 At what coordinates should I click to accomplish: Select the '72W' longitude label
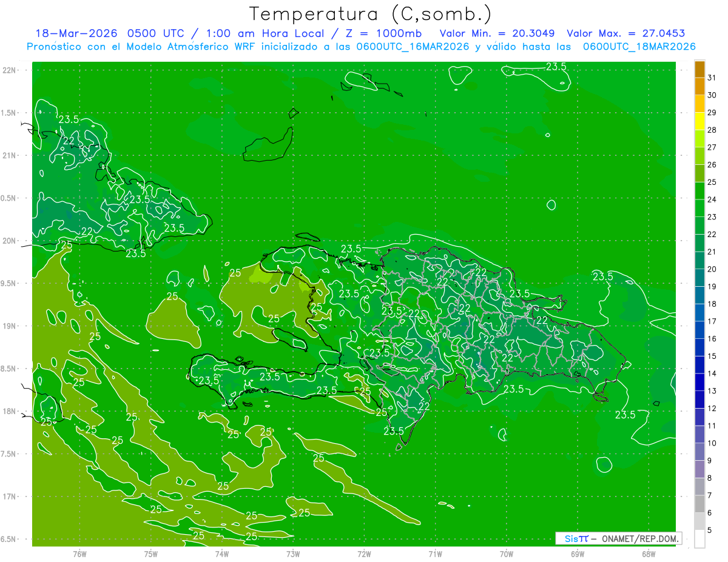click(364, 554)
